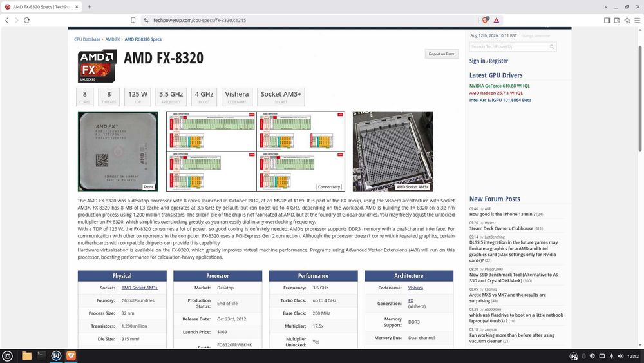Click the FX generation link in Architecture table
Viewport: 644px width, 363px height.
coord(410,300)
